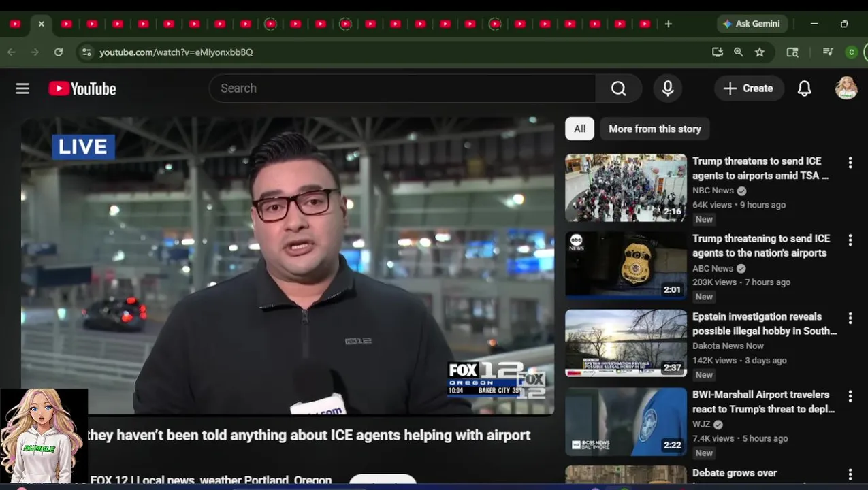Click the New badge under NBC News video
This screenshot has height=490, width=868.
[704, 220]
